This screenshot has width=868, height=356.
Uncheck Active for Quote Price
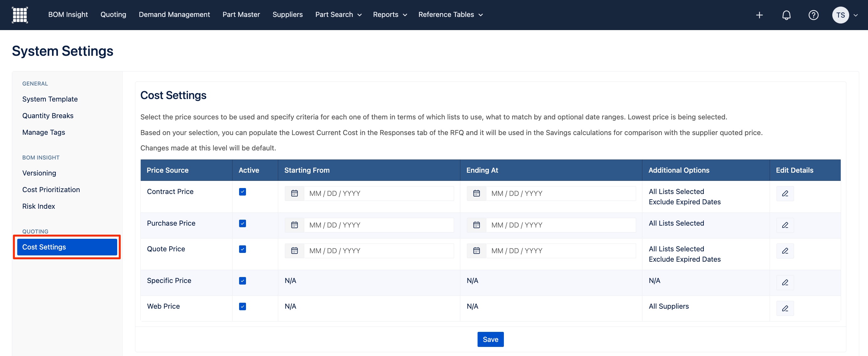pos(242,249)
